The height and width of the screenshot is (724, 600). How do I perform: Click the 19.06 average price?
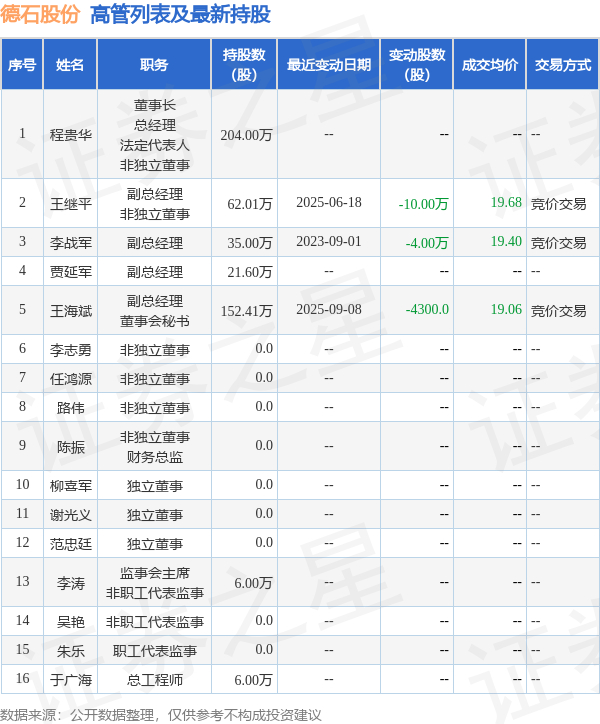pyautogui.click(x=506, y=309)
